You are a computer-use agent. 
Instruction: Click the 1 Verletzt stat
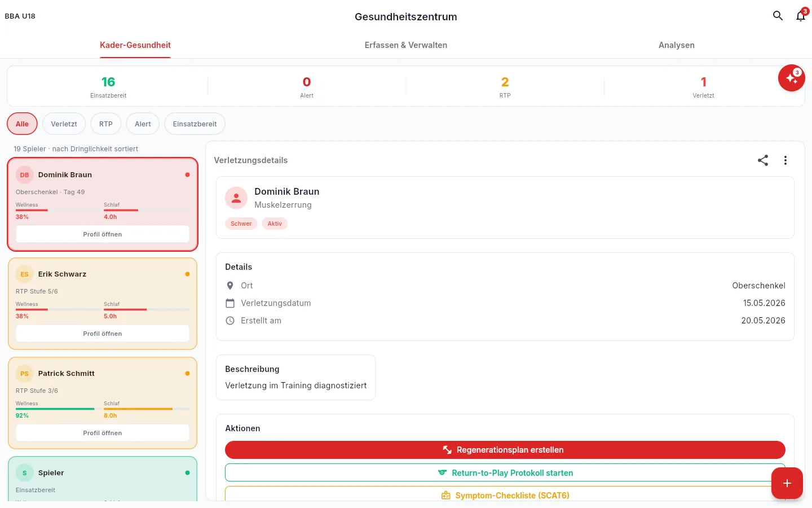(x=703, y=87)
